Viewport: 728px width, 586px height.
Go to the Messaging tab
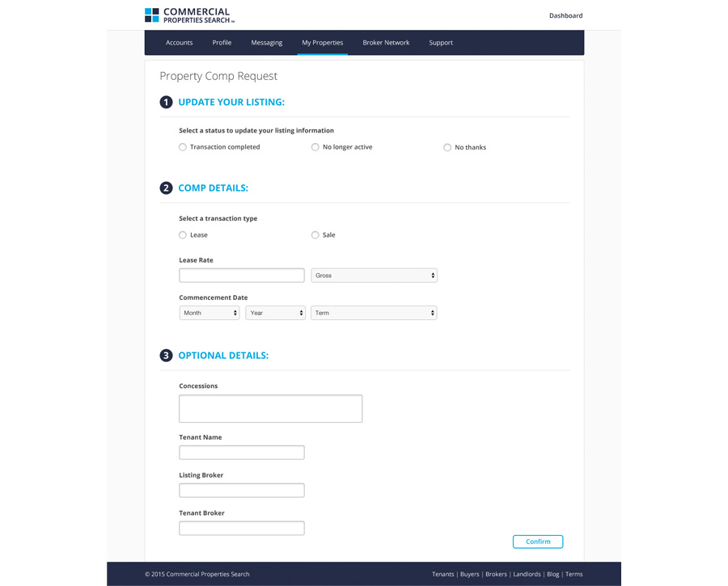click(267, 43)
